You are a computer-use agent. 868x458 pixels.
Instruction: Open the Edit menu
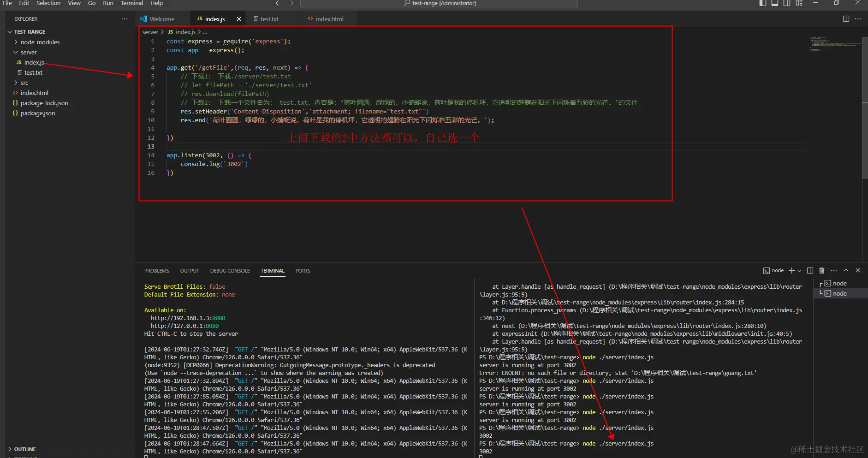click(x=24, y=3)
